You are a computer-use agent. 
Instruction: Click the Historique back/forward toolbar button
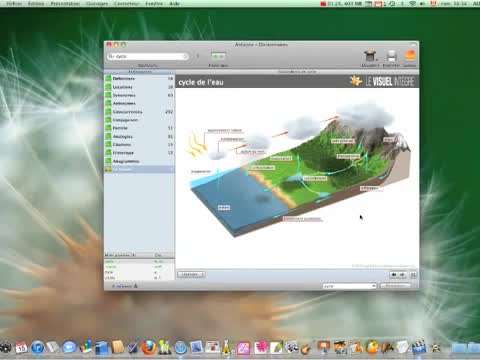point(218,56)
